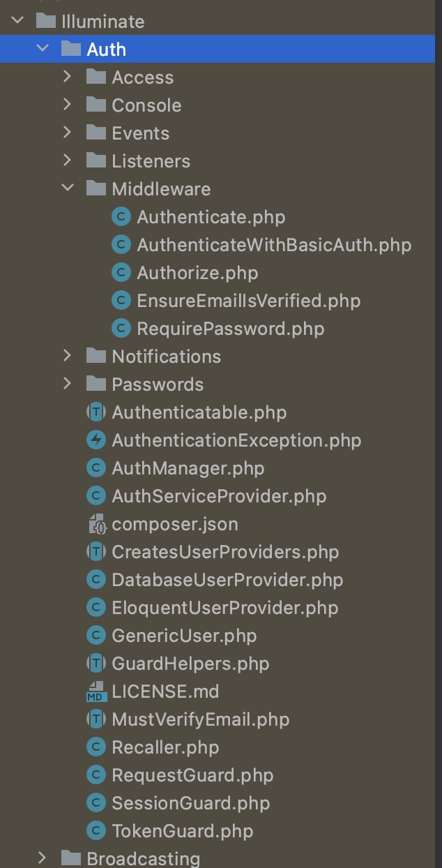Collapse the Illuminate root folder
Image resolution: width=442 pixels, height=868 pixels.
[17, 21]
